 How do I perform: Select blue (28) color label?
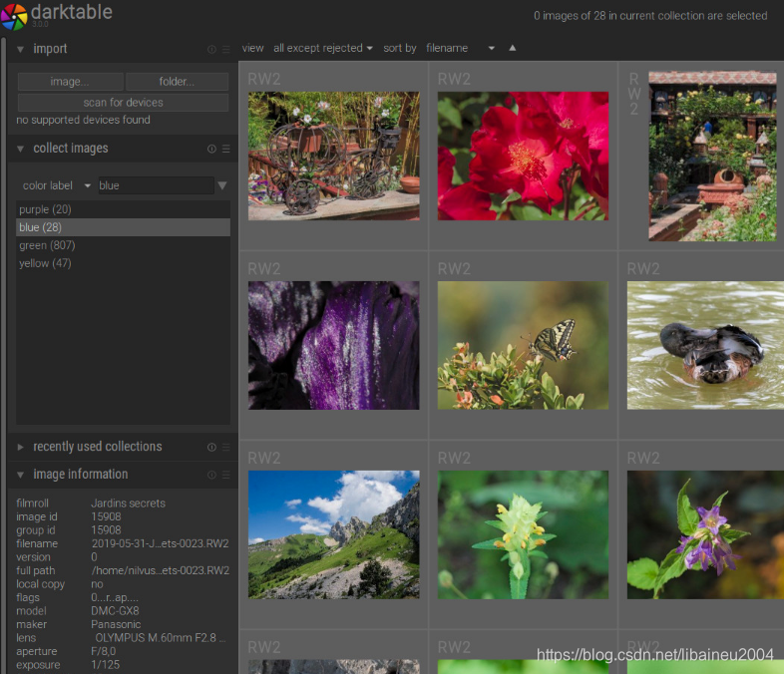tap(123, 227)
